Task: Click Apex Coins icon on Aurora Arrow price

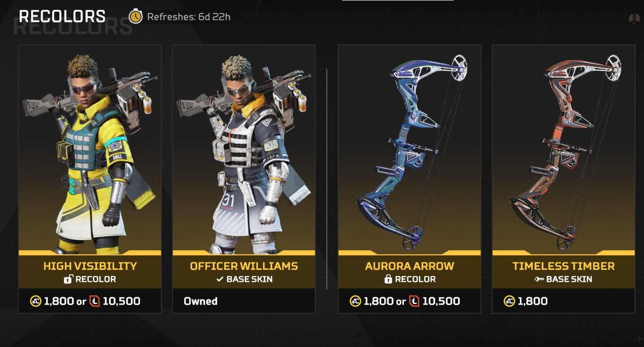Action: [356, 301]
